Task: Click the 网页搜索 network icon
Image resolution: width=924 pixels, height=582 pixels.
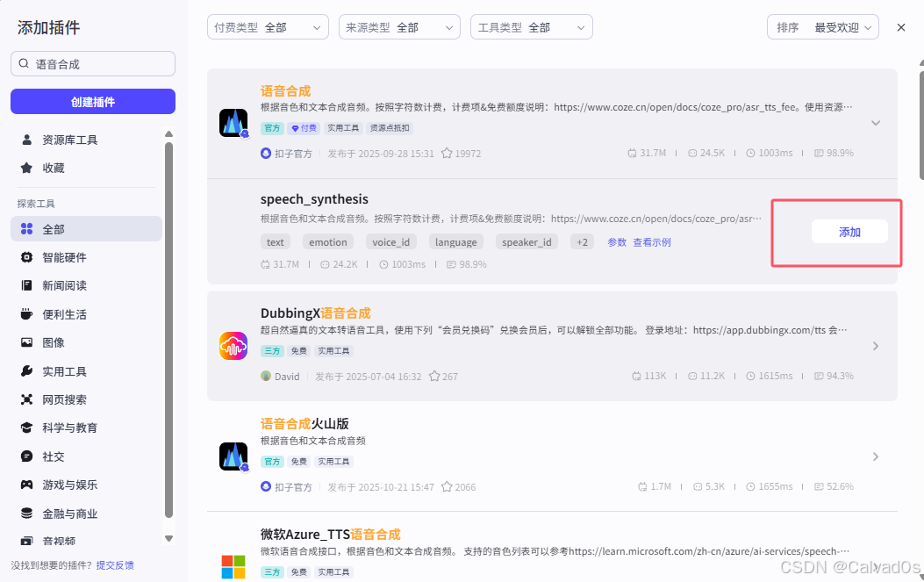Action: 26,399
